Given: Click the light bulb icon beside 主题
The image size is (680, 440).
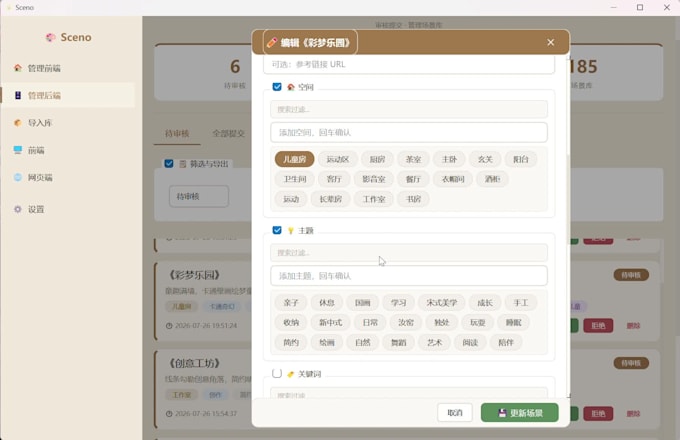Looking at the screenshot, I should 291,231.
